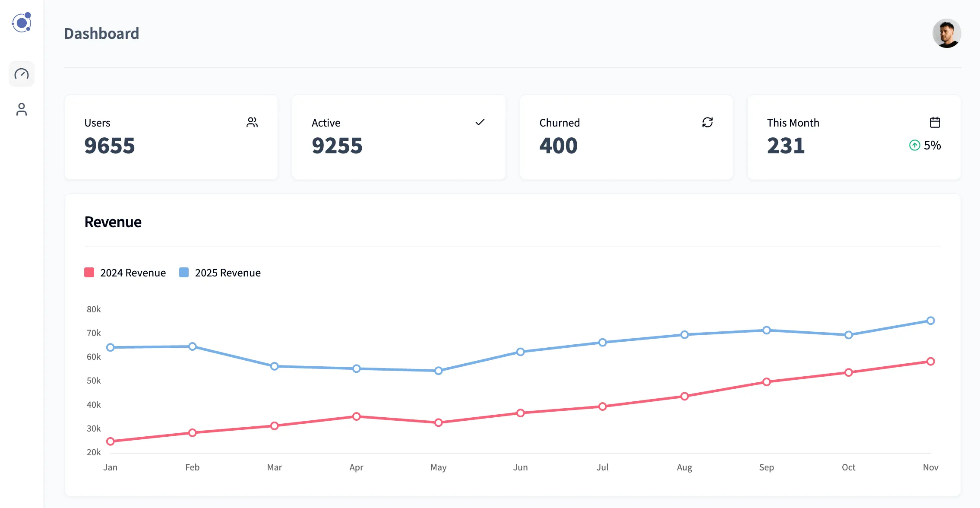Screen dimensions: 980x508
Task: Toggle the 2024 Revenue legend swatch
Action: (x=89, y=273)
